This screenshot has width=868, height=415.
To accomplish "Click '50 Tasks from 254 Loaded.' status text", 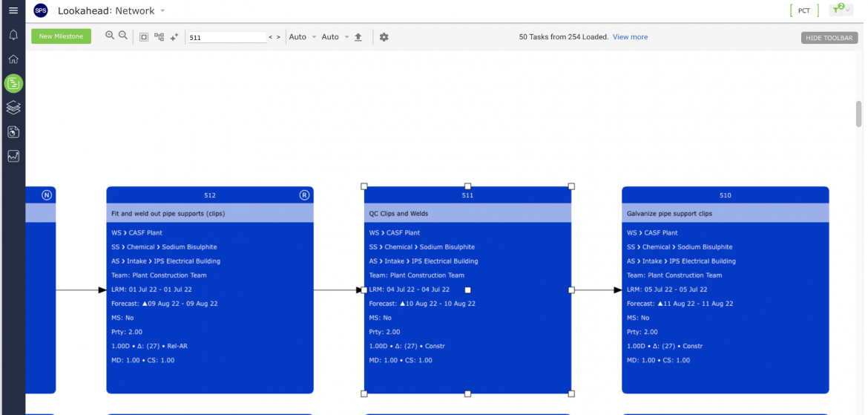I will tap(564, 37).
